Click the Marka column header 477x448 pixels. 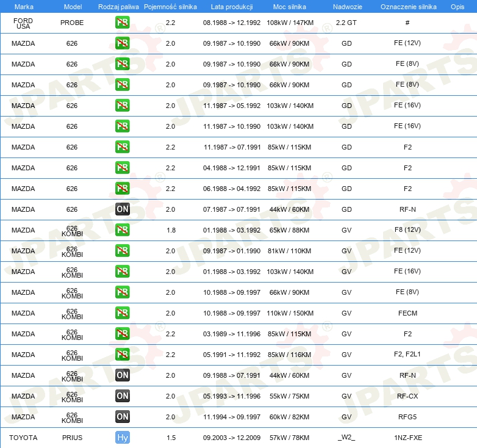[24, 6]
